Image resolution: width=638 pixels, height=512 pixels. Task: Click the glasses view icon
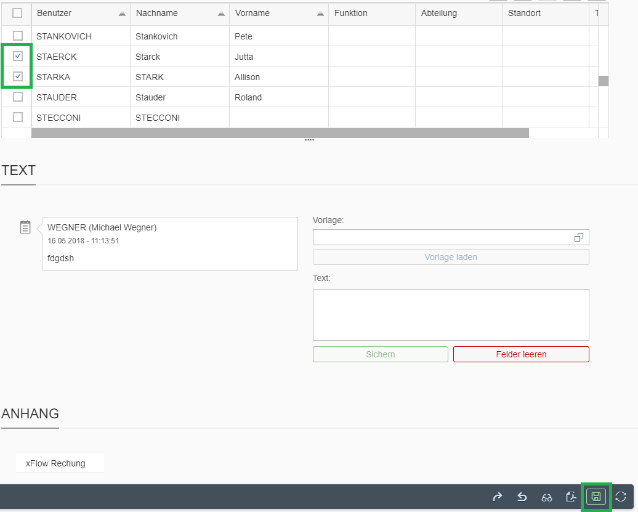pos(547,496)
